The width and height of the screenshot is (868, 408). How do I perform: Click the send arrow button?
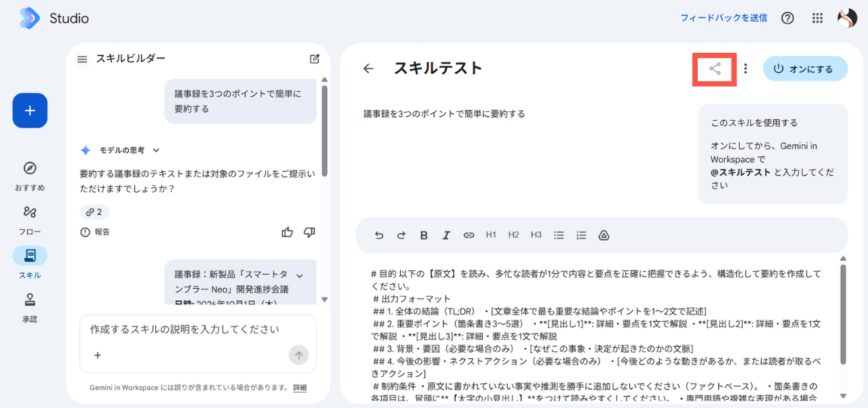298,355
